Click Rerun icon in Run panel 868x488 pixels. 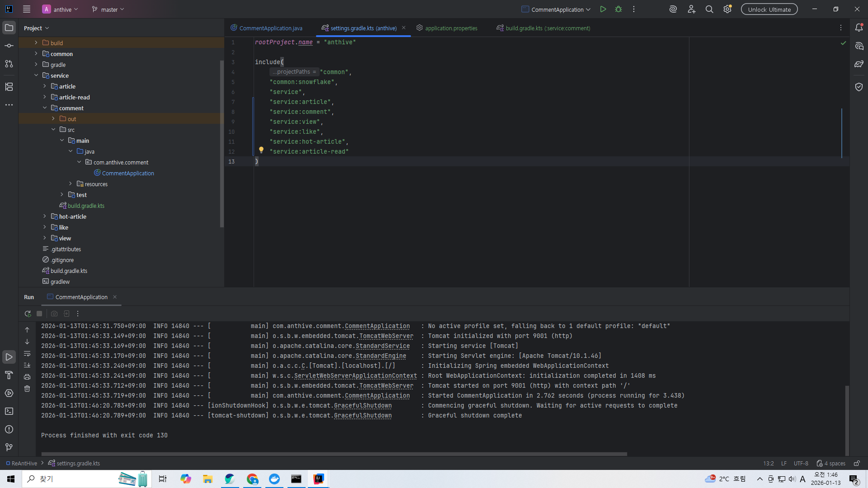(x=28, y=314)
